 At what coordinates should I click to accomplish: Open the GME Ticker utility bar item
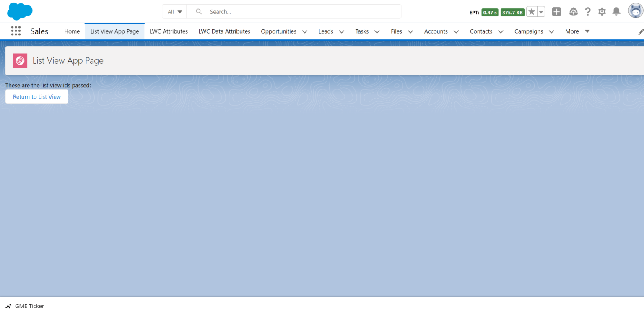(x=24, y=306)
